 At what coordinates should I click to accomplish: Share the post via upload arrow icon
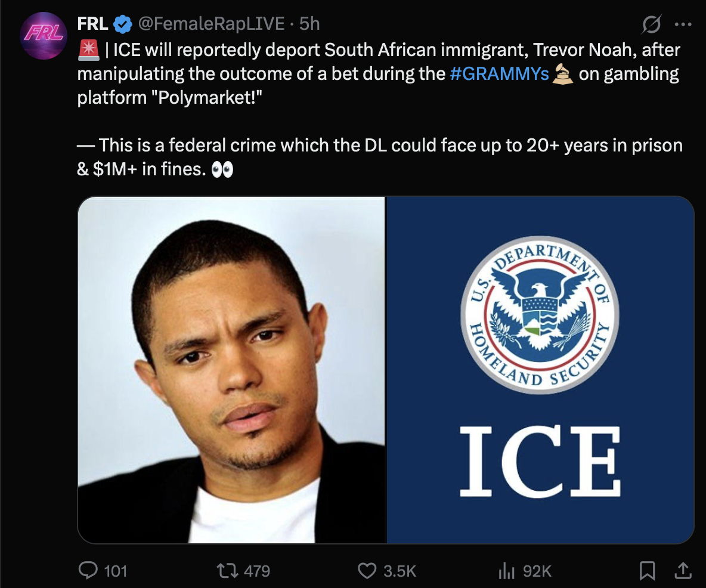point(683,571)
